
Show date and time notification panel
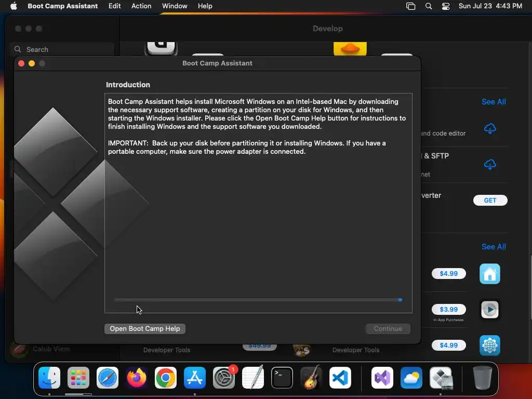coord(490,6)
